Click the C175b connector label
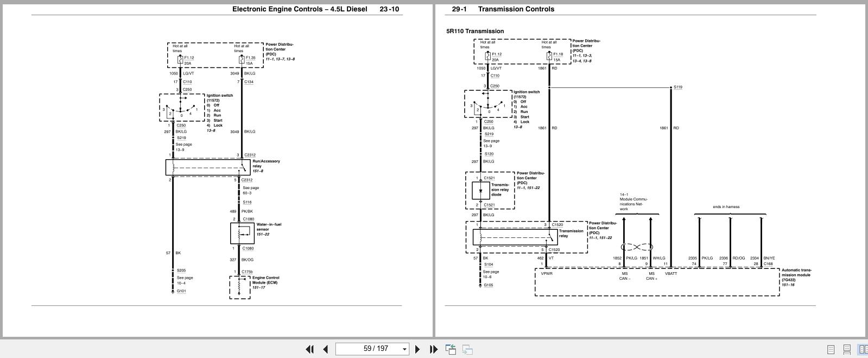Viewport: 868px width, 358px height. pyautogui.click(x=247, y=272)
